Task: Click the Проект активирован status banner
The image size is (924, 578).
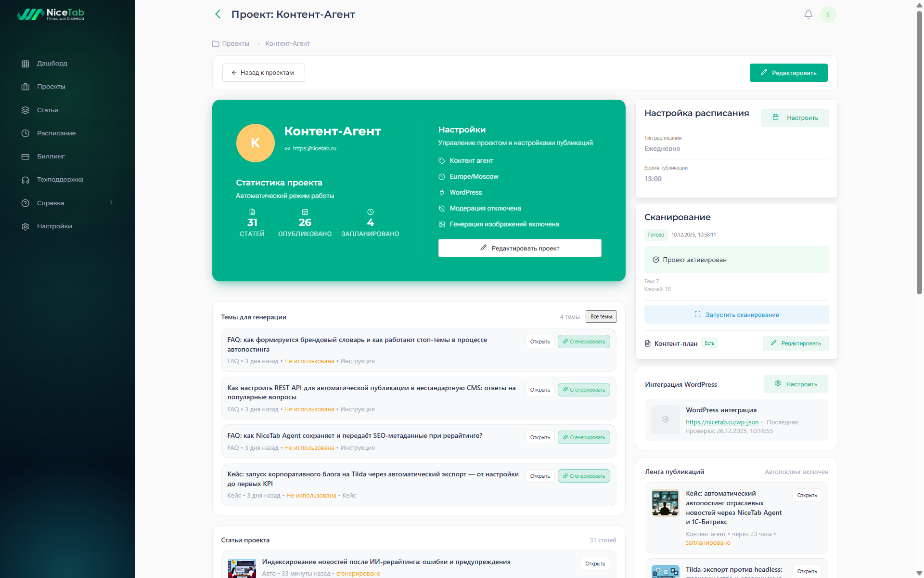Action: tap(736, 260)
